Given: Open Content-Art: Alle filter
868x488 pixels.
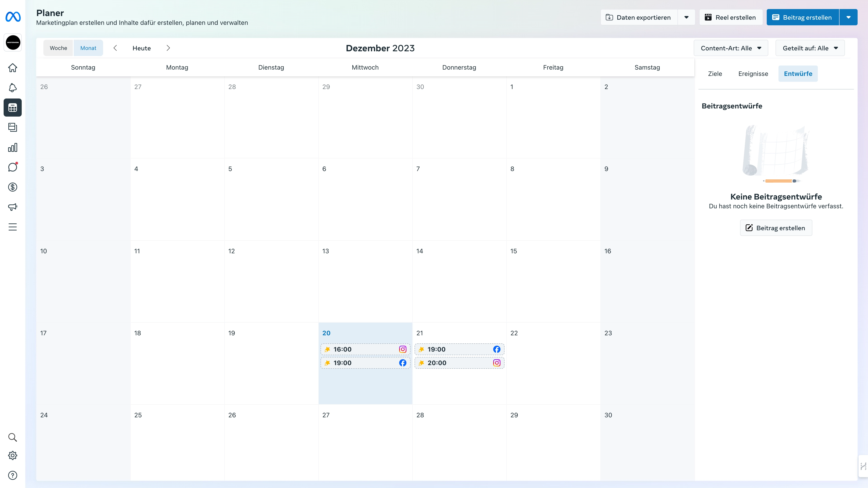Looking at the screenshot, I should click(731, 48).
